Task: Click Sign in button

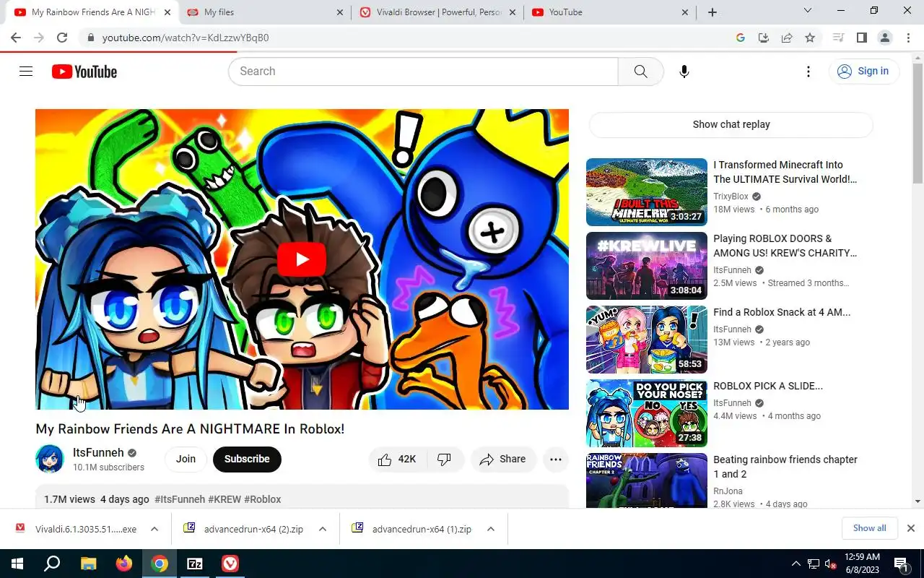Action: [x=863, y=71]
